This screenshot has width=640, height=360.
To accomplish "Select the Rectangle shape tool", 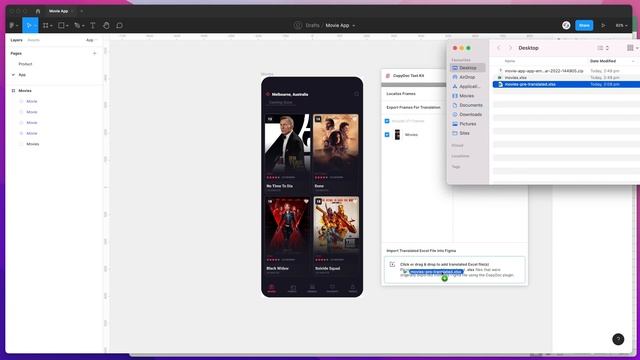I will 61,25.
